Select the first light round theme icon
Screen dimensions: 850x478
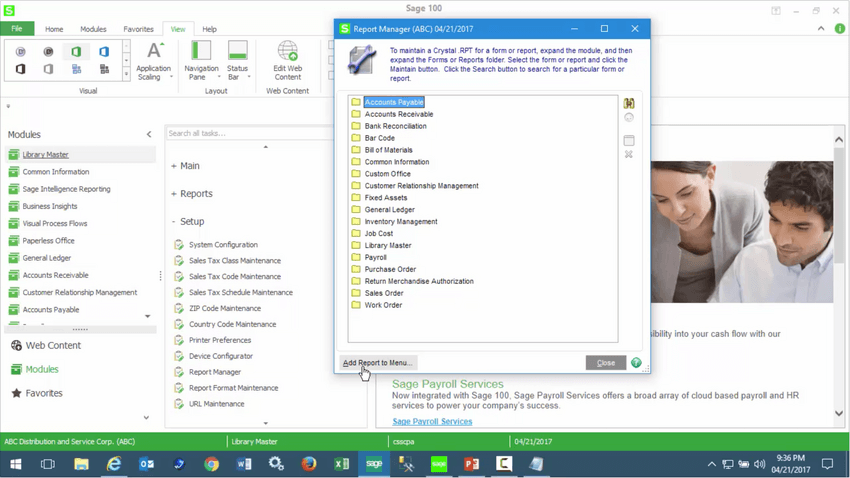coord(21,51)
